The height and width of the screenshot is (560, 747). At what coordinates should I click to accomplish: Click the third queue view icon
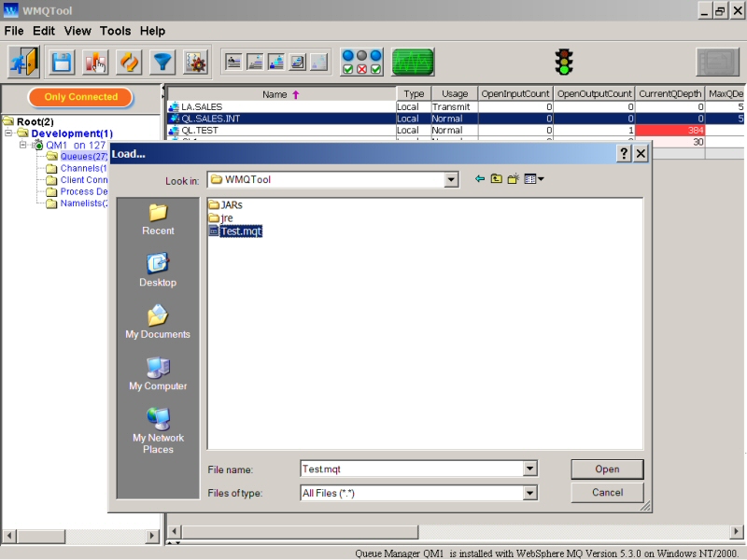click(x=276, y=62)
